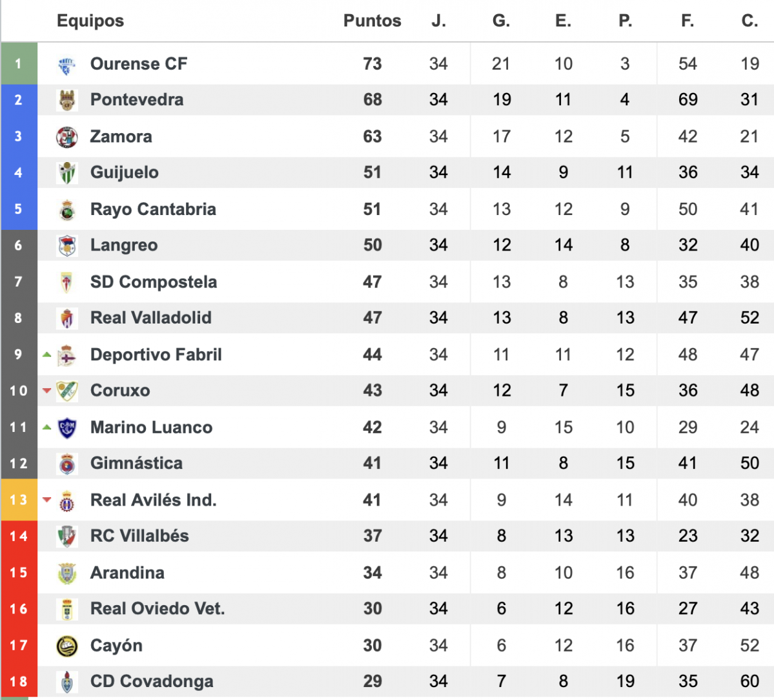Click the red down arrow beside Coruxo
The width and height of the screenshot is (774, 700).
click(x=47, y=391)
